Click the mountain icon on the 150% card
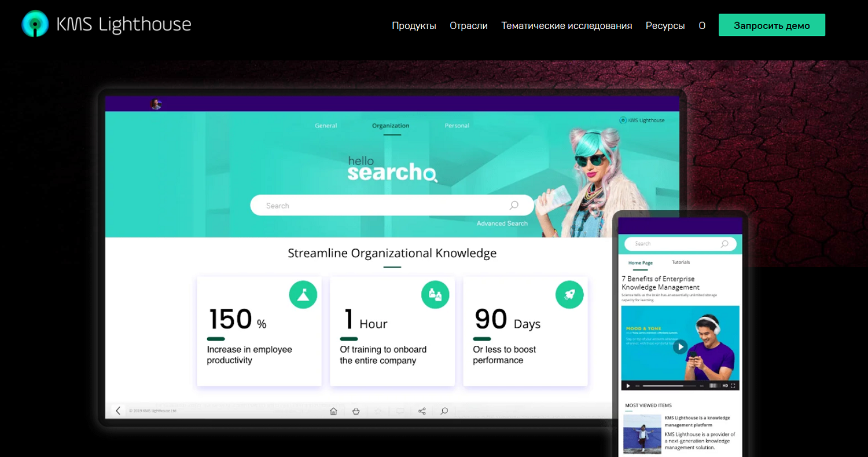The height and width of the screenshot is (457, 868). pyautogui.click(x=303, y=295)
